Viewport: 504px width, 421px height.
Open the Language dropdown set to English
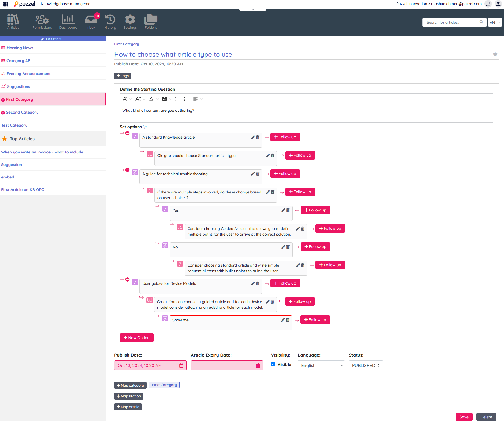pyautogui.click(x=321, y=365)
